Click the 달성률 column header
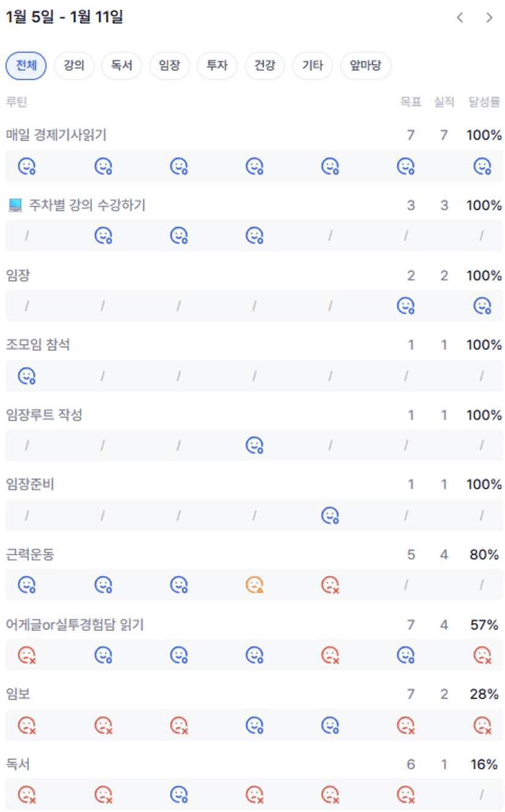 (x=484, y=102)
